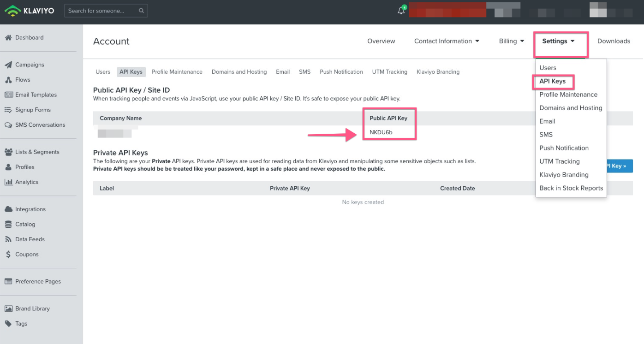Expand the Contact Information dropdown
The height and width of the screenshot is (344, 644).
(447, 41)
